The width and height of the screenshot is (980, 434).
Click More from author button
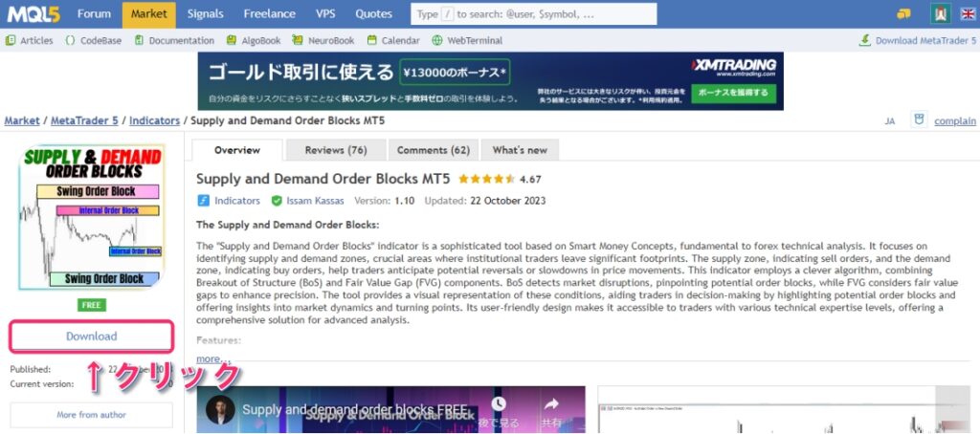[x=91, y=415]
